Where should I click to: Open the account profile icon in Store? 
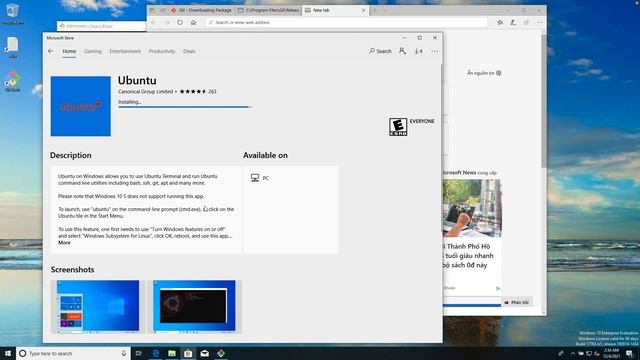pyautogui.click(x=402, y=51)
